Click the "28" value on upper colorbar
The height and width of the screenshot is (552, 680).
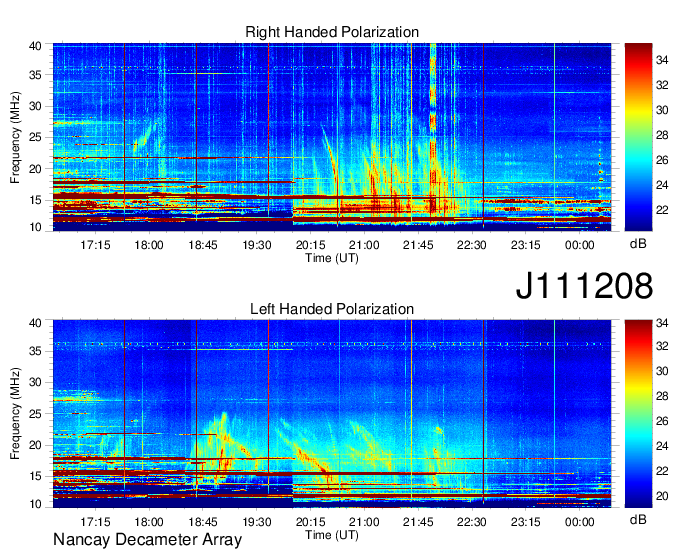(x=662, y=135)
